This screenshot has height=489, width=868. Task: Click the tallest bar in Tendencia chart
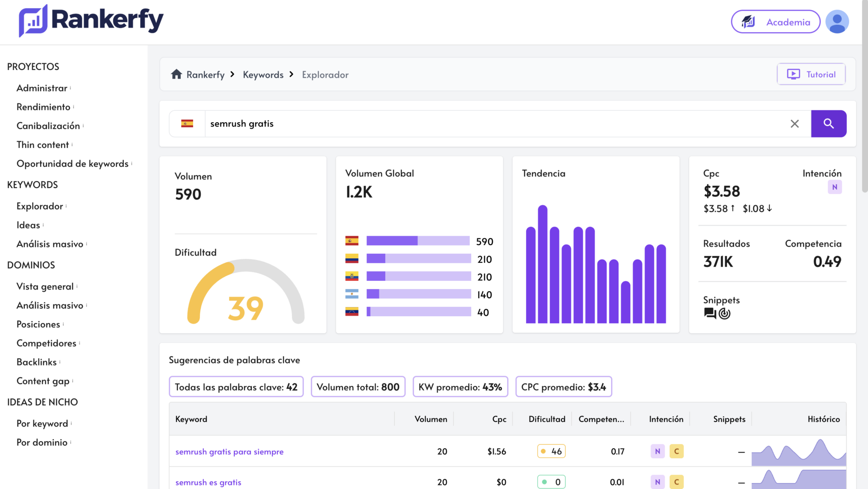pyautogui.click(x=542, y=264)
